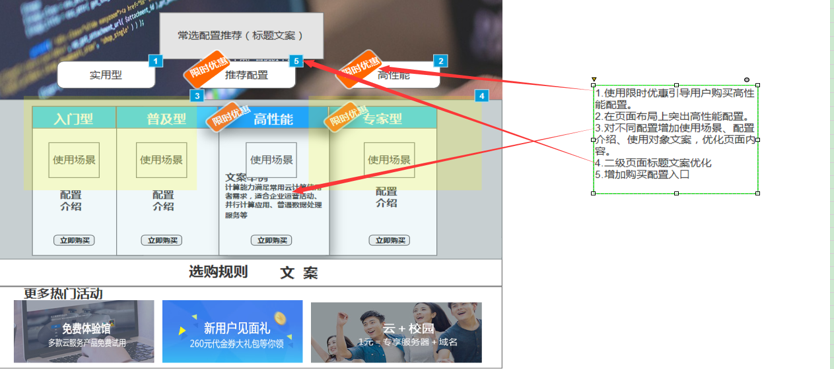This screenshot has width=834, height=369.
Task: Open the 云+校园 promotional banner
Action: (396, 332)
